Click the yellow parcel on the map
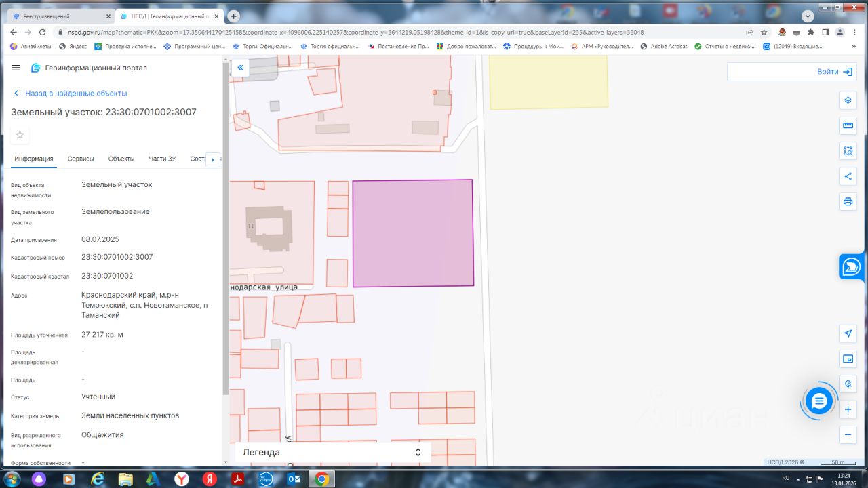 click(548, 81)
